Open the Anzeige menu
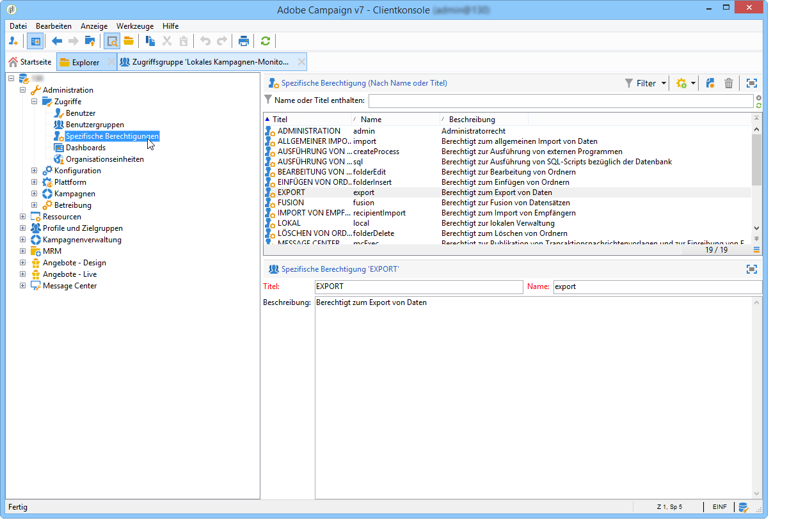The width and height of the screenshot is (787, 532). (94, 26)
